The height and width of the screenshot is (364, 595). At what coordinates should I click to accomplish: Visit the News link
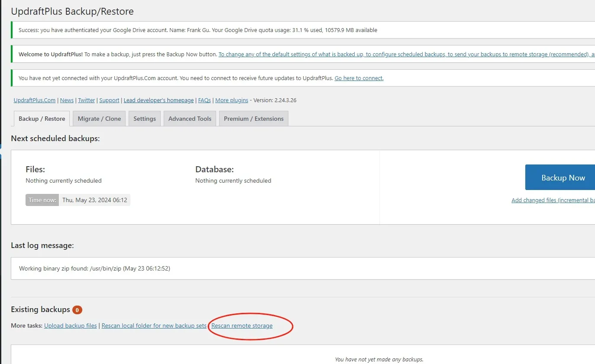(x=67, y=100)
